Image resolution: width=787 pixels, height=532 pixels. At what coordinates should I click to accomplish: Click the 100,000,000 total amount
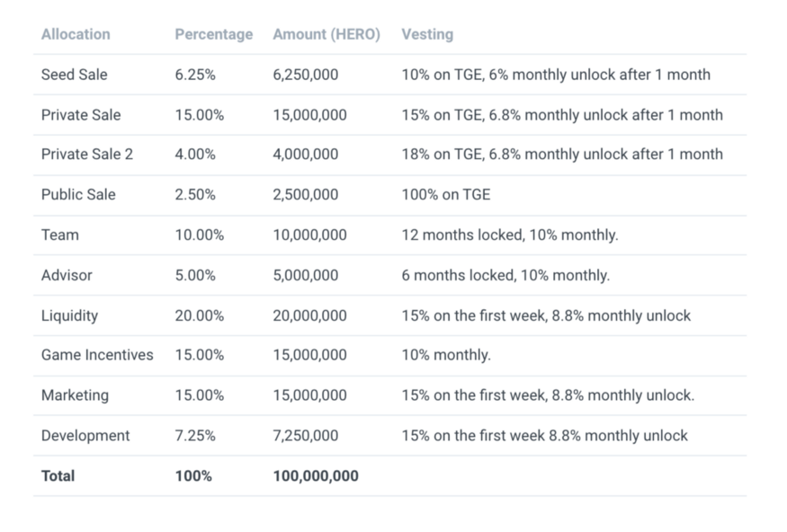(315, 476)
